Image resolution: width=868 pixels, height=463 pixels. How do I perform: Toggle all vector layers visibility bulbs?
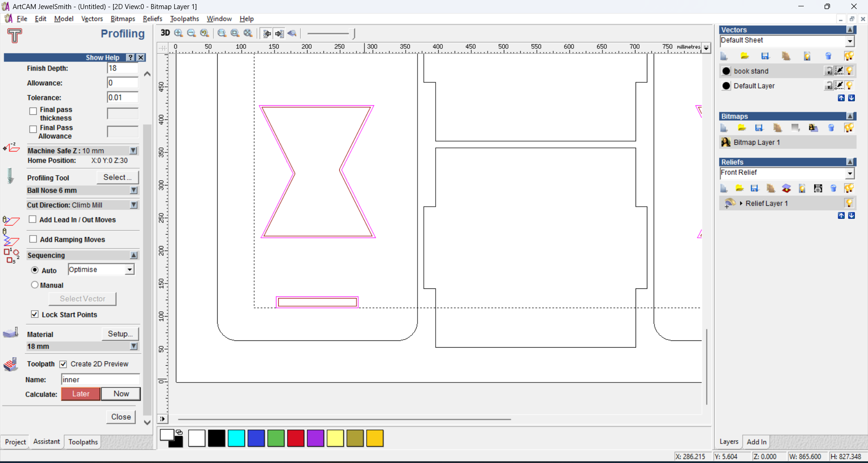(x=849, y=56)
